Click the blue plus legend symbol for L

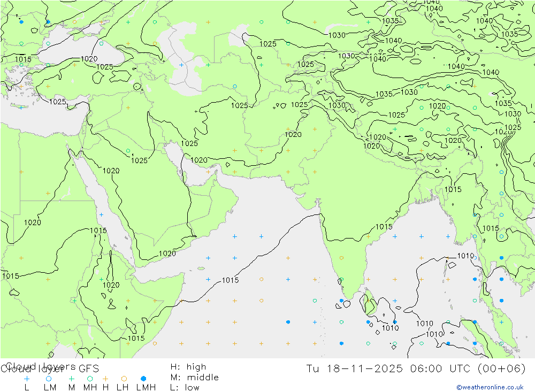tap(27, 378)
